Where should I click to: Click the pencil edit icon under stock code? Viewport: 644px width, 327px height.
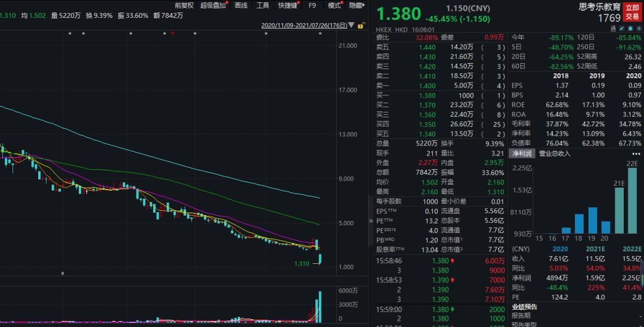point(622,28)
